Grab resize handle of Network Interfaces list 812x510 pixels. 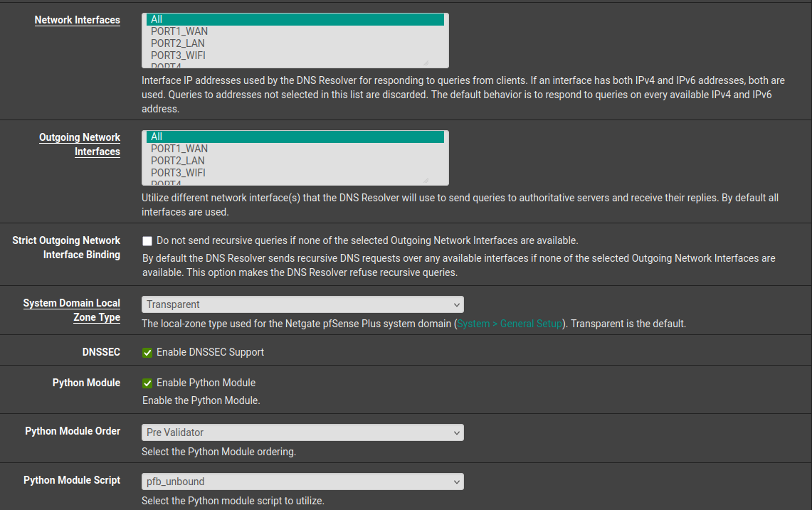click(426, 63)
